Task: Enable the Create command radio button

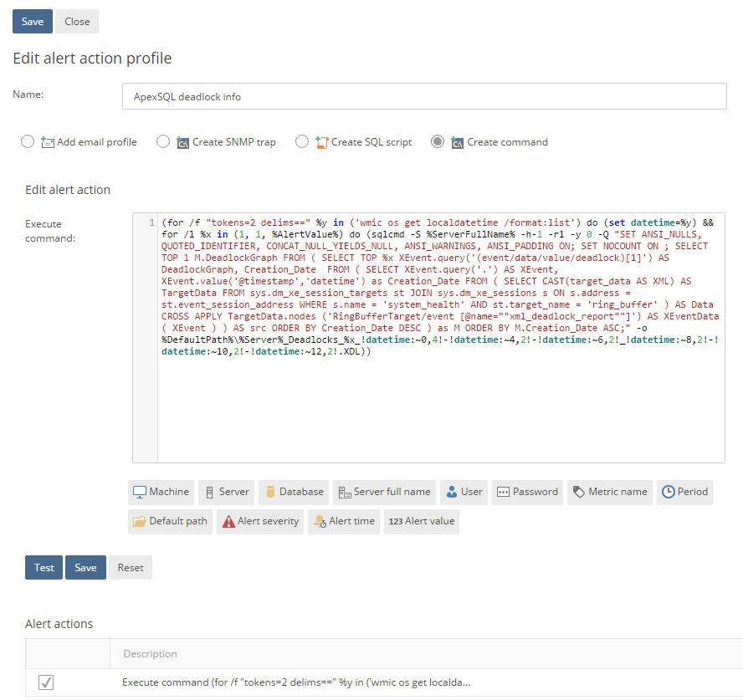Action: (x=438, y=142)
